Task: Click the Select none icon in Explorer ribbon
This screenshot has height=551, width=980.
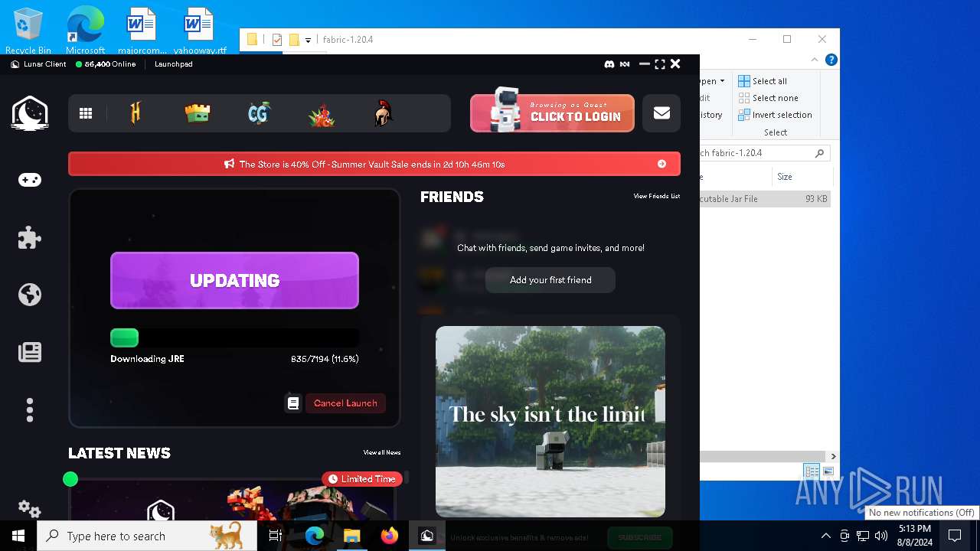Action: click(x=744, y=98)
